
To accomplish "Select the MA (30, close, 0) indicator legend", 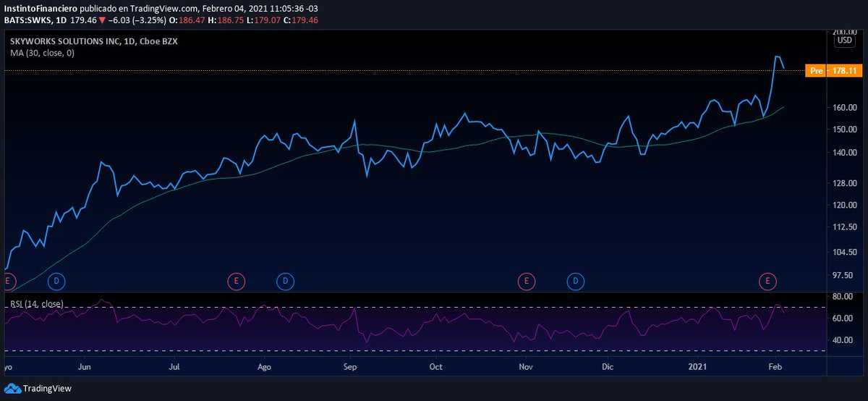I will 42,53.
